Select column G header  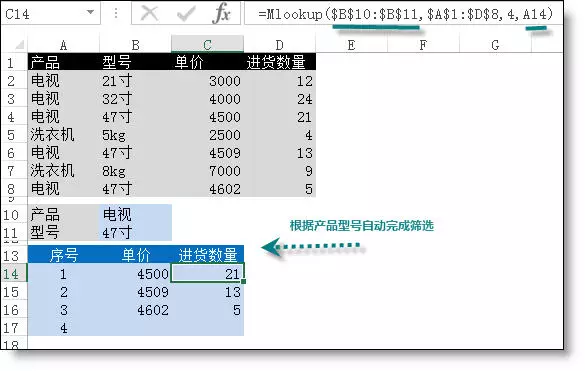[x=495, y=45]
